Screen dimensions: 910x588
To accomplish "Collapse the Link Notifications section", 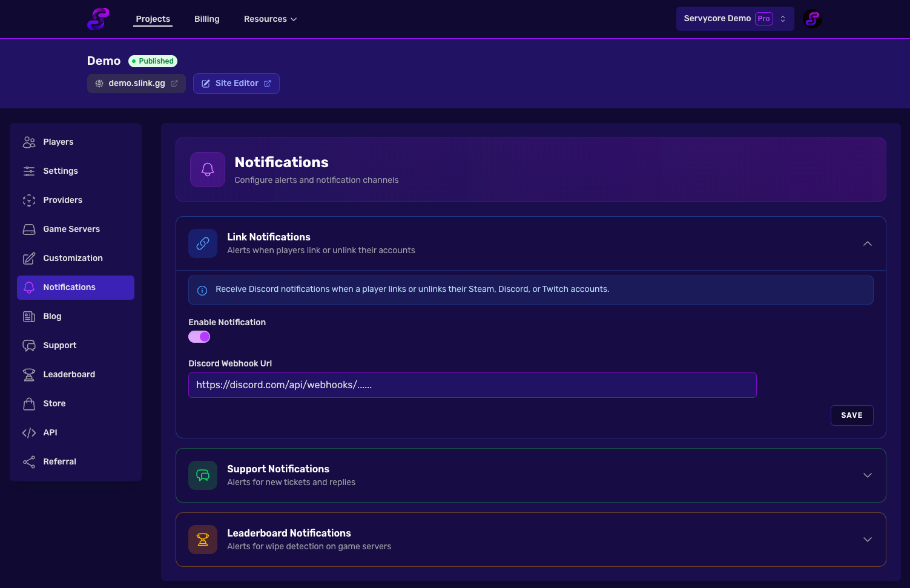I will tap(867, 243).
